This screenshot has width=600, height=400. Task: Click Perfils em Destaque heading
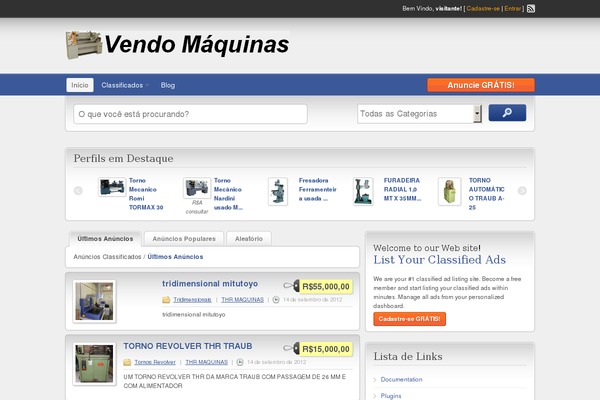click(x=123, y=158)
